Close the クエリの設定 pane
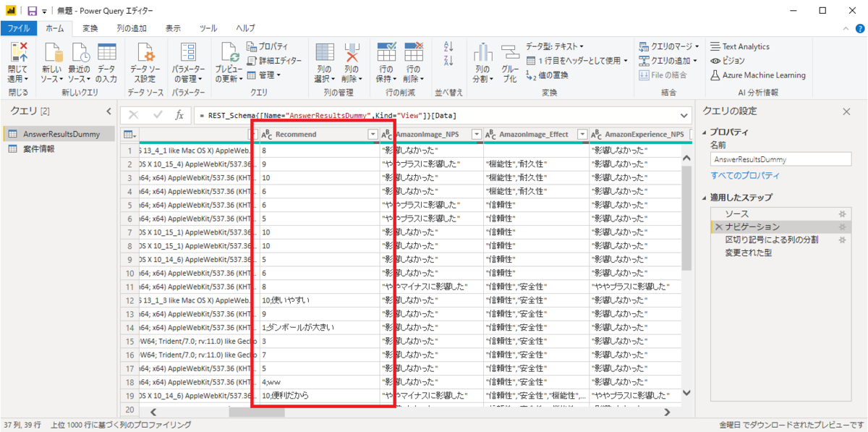Image resolution: width=868 pixels, height=432 pixels. pyautogui.click(x=847, y=111)
